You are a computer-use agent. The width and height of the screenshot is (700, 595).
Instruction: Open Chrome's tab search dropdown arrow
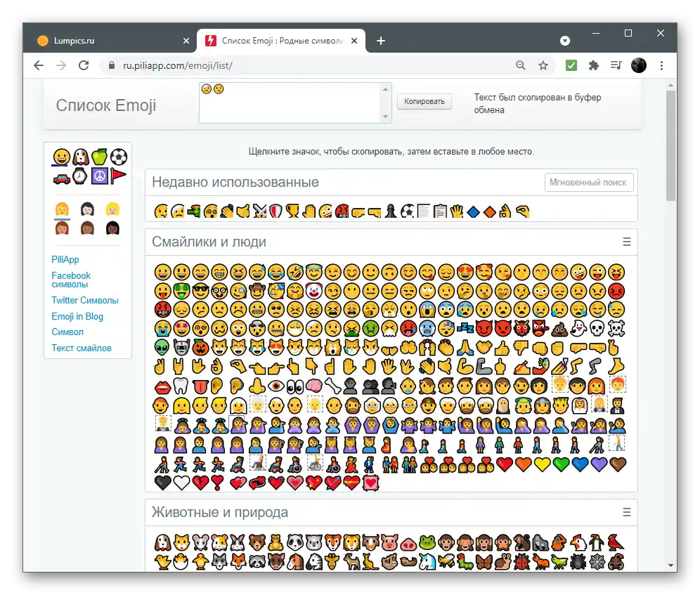click(x=565, y=41)
